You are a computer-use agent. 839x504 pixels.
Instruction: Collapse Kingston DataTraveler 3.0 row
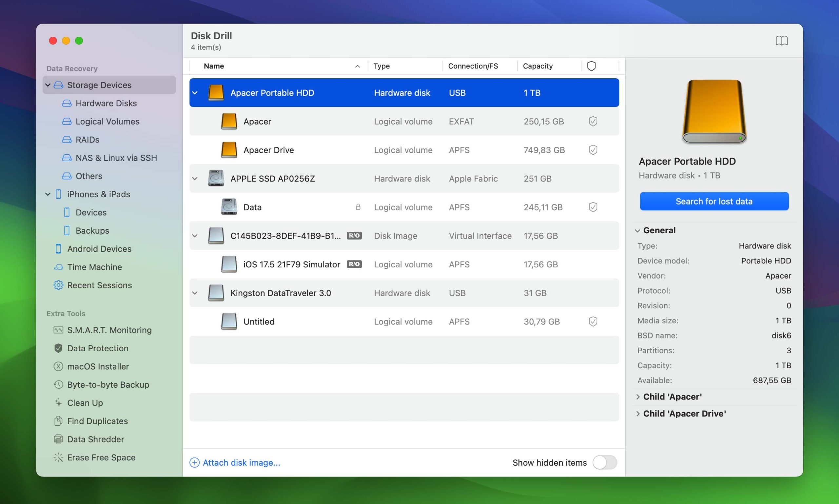(x=195, y=293)
